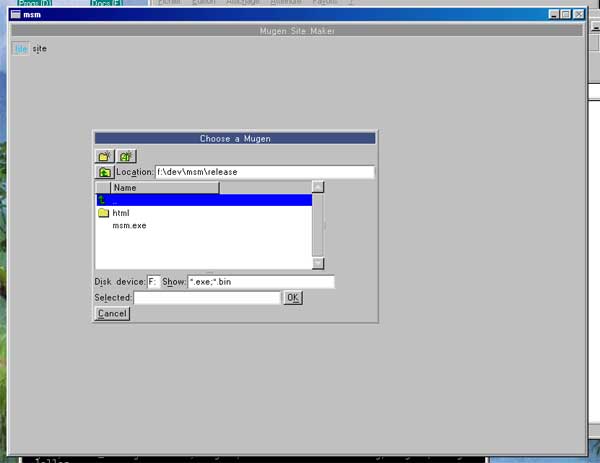Image resolution: width=600 pixels, height=463 pixels.
Task: Maximize the msm window
Action: 566,15
